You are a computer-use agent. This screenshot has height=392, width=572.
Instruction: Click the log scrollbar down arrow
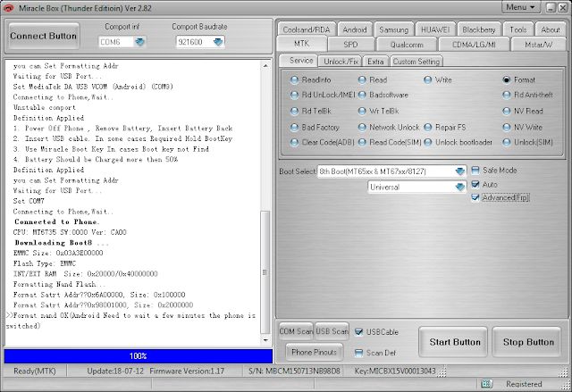tap(265, 340)
